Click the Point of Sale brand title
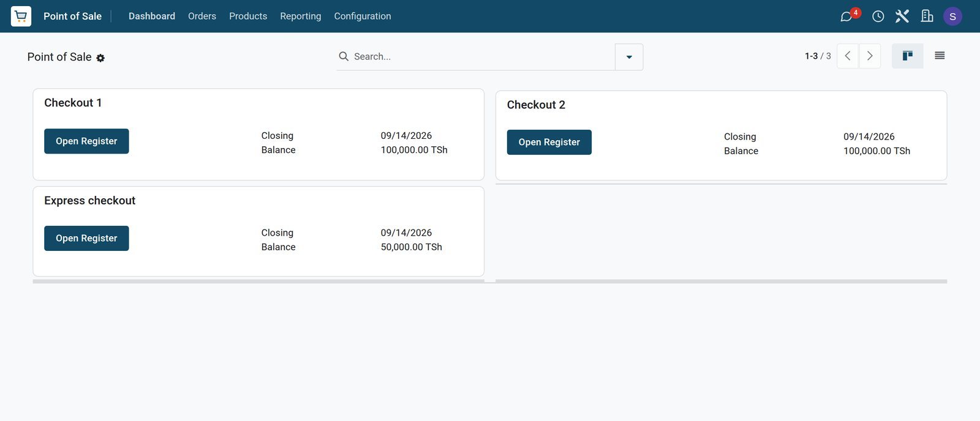The image size is (980, 421). point(72,16)
